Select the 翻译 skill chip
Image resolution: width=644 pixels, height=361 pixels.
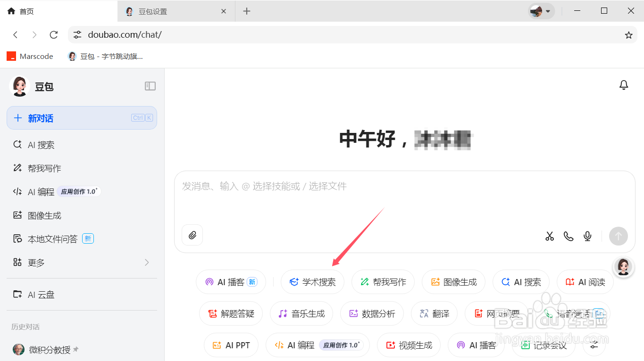[434, 313]
